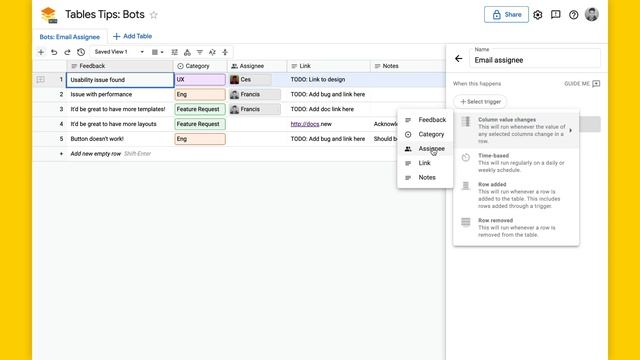Open Feature Request cell in row 3
Screen dimensions: 640x360
(200, 109)
